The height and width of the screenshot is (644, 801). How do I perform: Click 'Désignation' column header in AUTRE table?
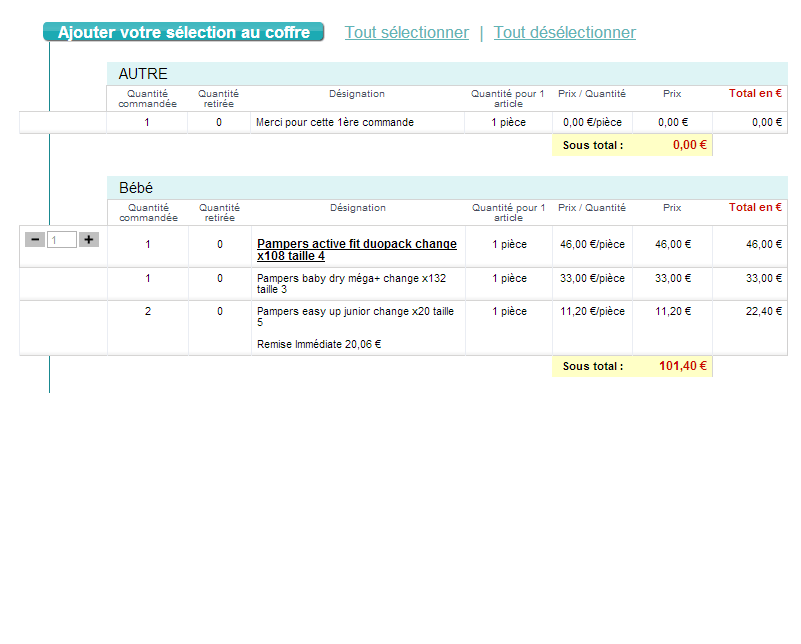coord(357,94)
